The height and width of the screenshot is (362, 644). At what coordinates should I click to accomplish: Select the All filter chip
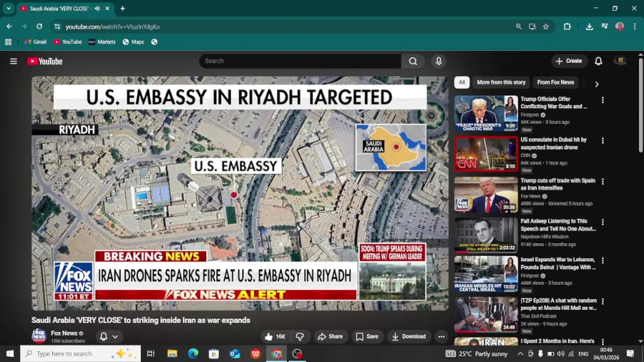462,82
